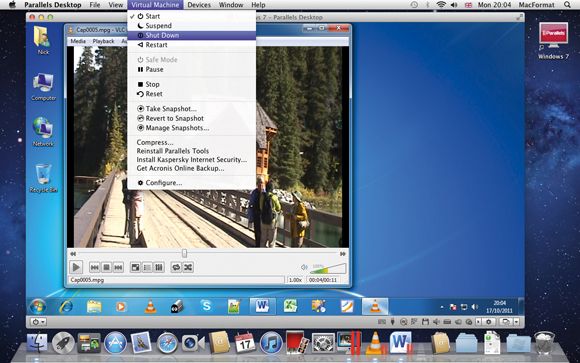Open iTunes from the Mac Dock

coord(271,343)
